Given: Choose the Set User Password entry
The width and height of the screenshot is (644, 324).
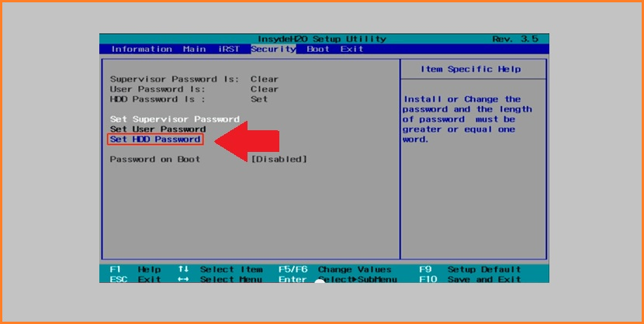Looking at the screenshot, I should tap(158, 129).
